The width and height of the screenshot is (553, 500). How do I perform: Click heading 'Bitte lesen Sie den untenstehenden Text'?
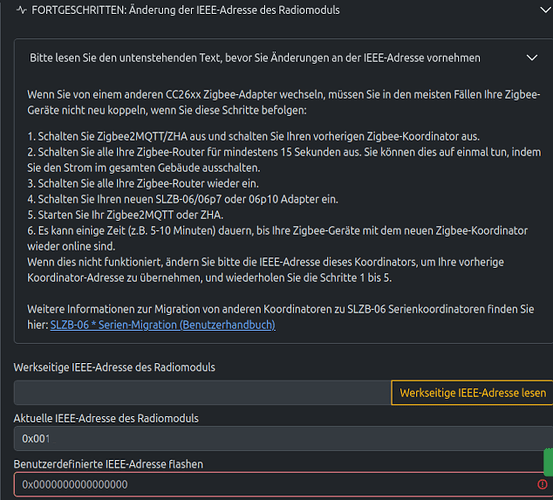(x=255, y=57)
